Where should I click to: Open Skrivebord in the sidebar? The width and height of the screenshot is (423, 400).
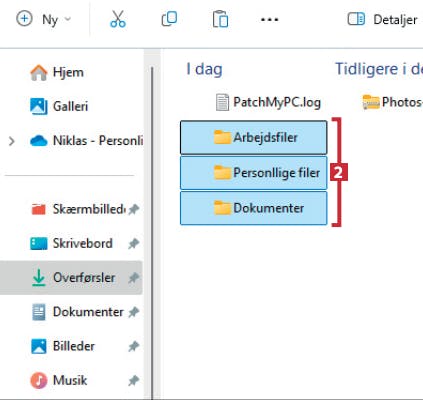click(x=71, y=243)
